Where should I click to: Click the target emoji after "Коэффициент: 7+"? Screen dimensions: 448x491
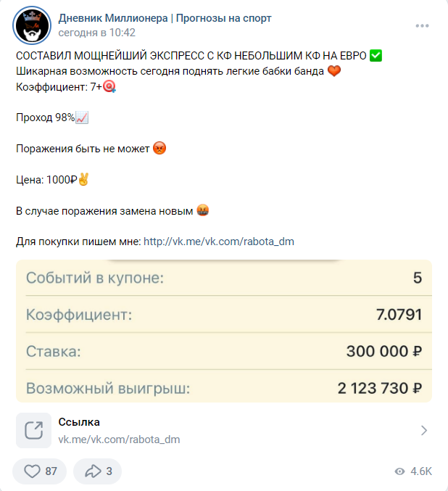point(110,86)
